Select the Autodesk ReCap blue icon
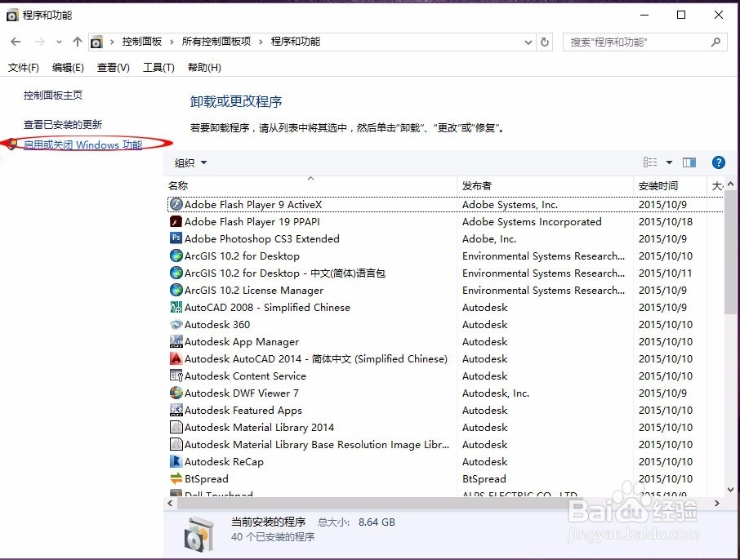The width and height of the screenshot is (740, 560). pos(176,461)
